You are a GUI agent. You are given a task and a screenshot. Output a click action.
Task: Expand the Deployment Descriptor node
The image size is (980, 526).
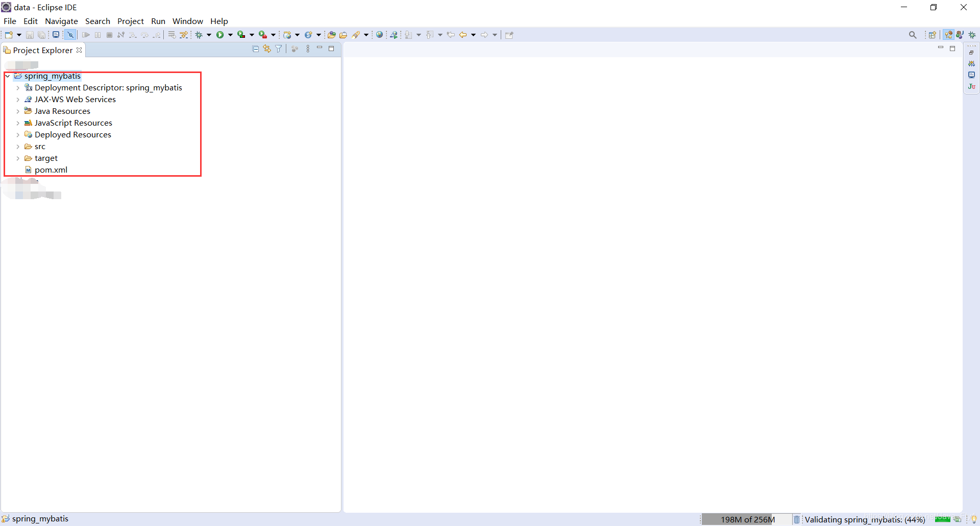pyautogui.click(x=18, y=88)
